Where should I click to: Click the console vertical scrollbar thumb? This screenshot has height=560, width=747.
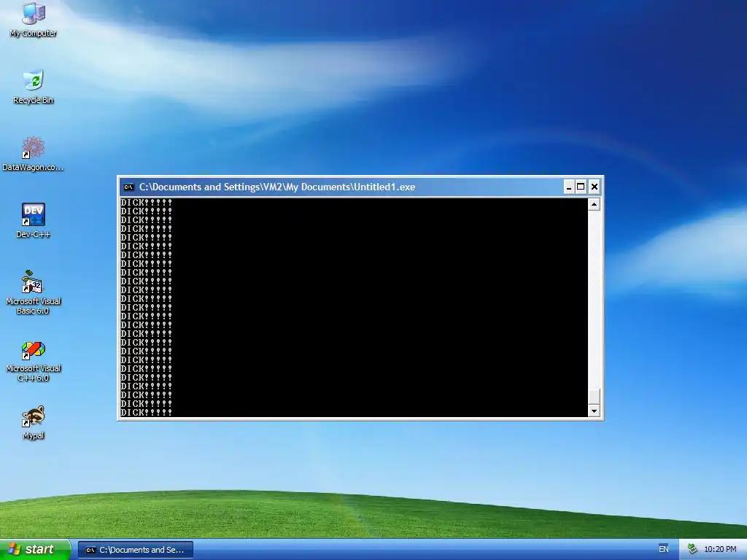click(x=594, y=397)
